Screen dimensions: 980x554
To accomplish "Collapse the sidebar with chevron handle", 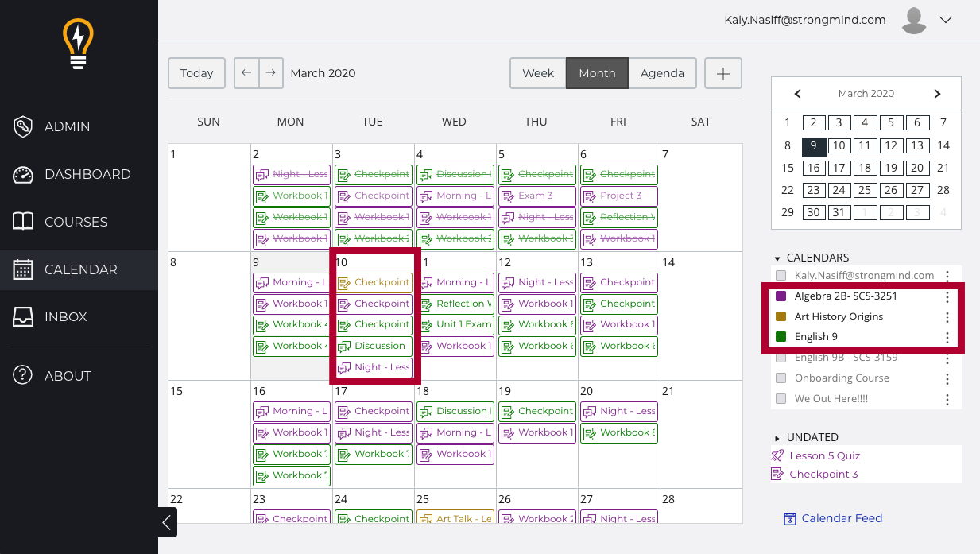I will point(167,522).
